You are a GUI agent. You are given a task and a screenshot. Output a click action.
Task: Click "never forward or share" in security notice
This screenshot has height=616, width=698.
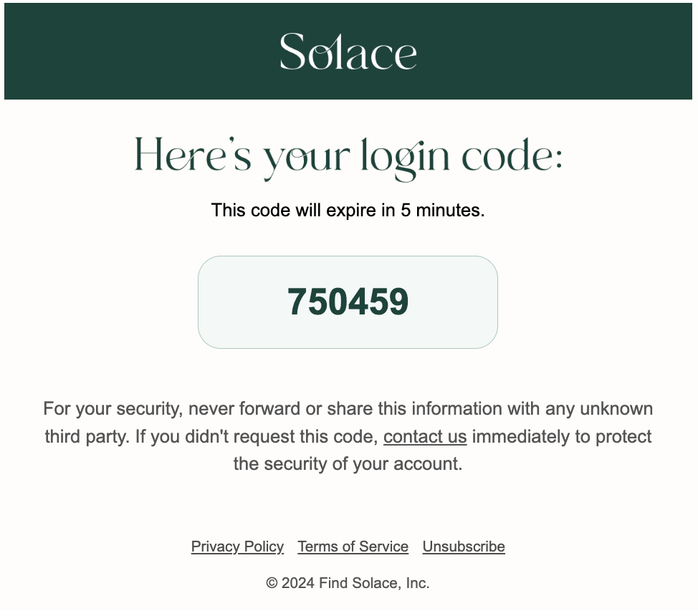click(x=278, y=409)
